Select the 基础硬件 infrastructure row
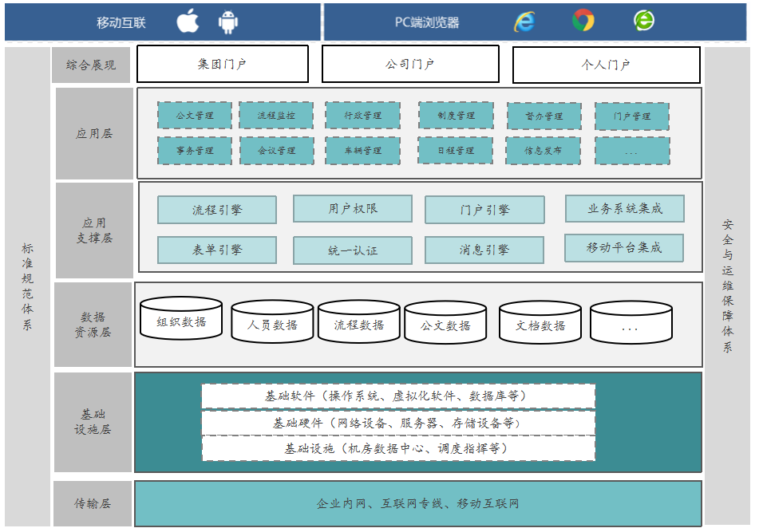Screen dimensions: 759x532 click(398, 423)
